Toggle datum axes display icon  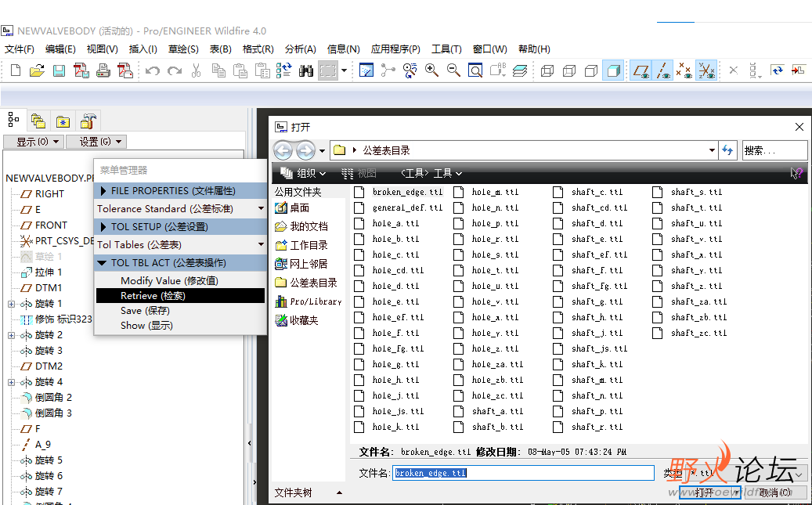(x=663, y=71)
